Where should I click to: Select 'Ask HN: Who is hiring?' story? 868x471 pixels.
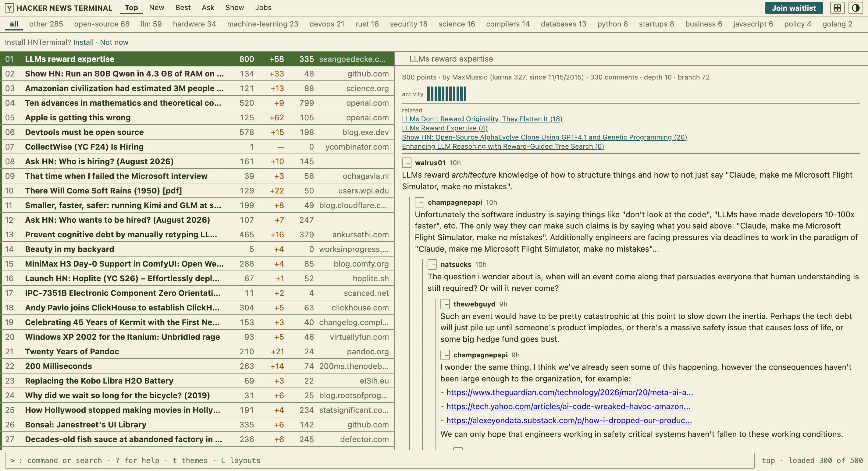pos(198,161)
